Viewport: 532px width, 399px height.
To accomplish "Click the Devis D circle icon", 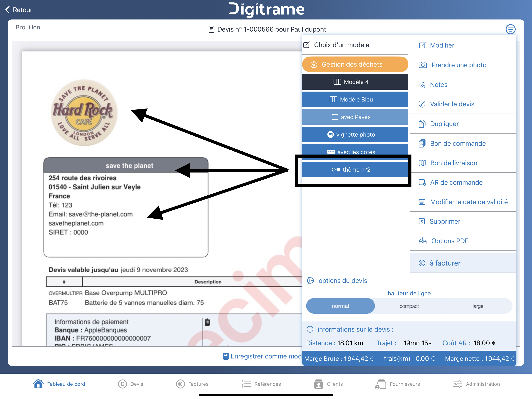I will [122, 384].
